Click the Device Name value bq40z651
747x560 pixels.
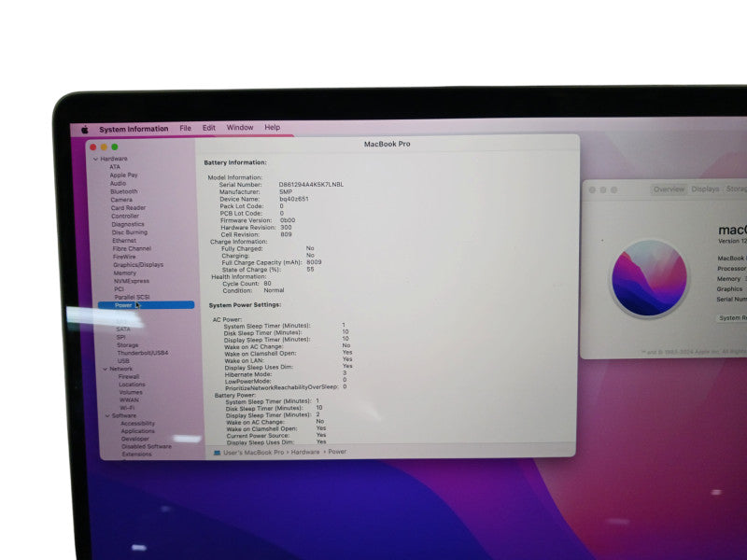click(x=294, y=199)
